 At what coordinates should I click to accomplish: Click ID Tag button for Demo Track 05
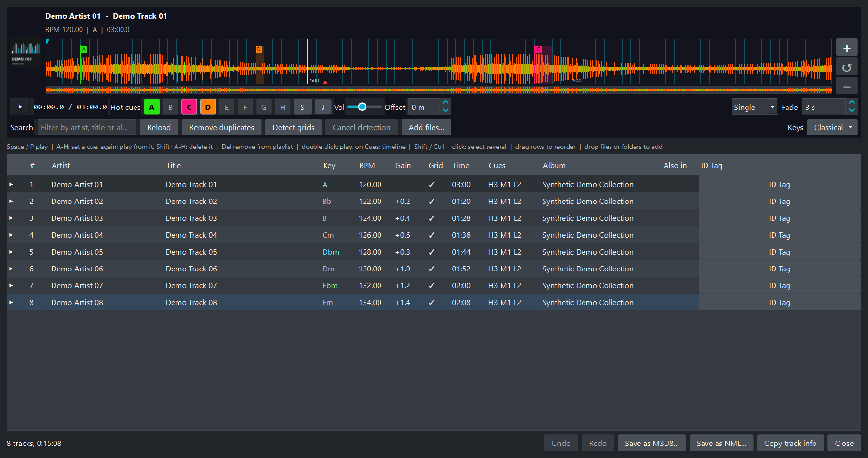click(x=779, y=252)
